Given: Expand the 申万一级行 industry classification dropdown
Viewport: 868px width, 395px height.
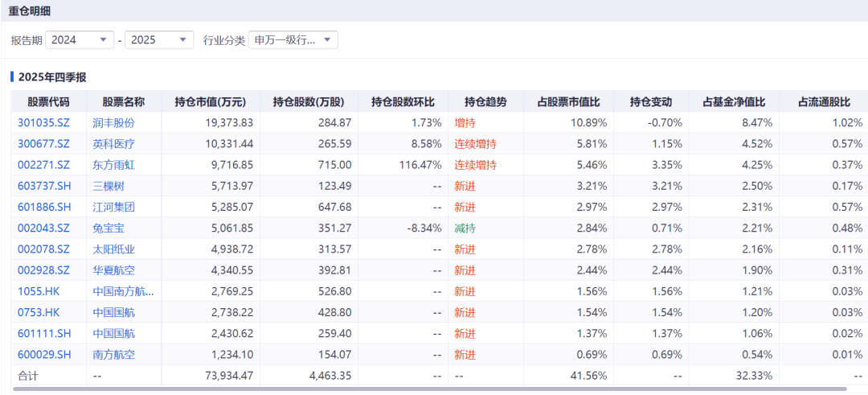Looking at the screenshot, I should pos(293,39).
